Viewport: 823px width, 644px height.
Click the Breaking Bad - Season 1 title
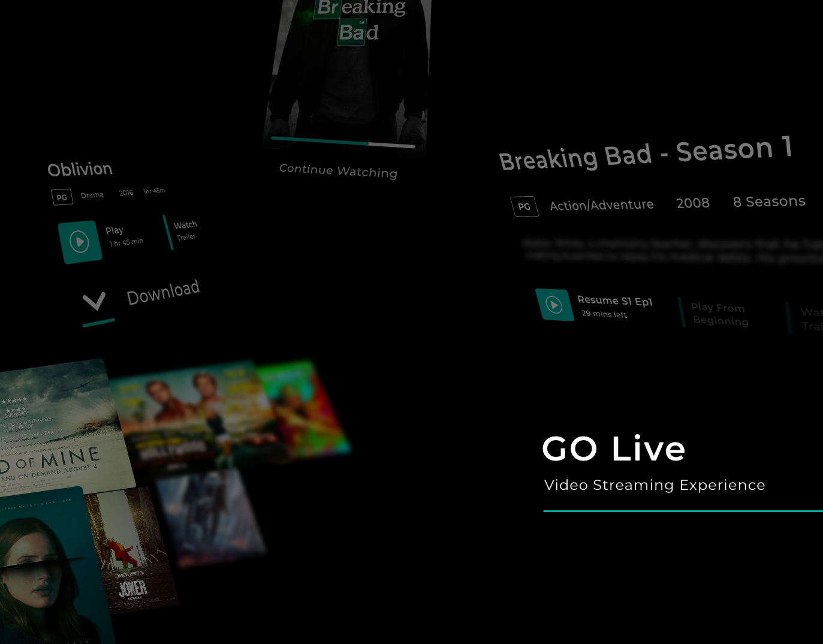pos(646,154)
